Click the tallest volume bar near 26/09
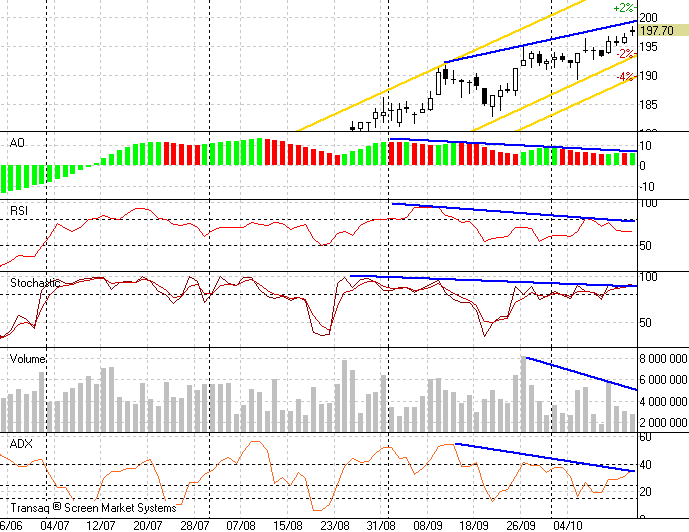 pos(523,394)
